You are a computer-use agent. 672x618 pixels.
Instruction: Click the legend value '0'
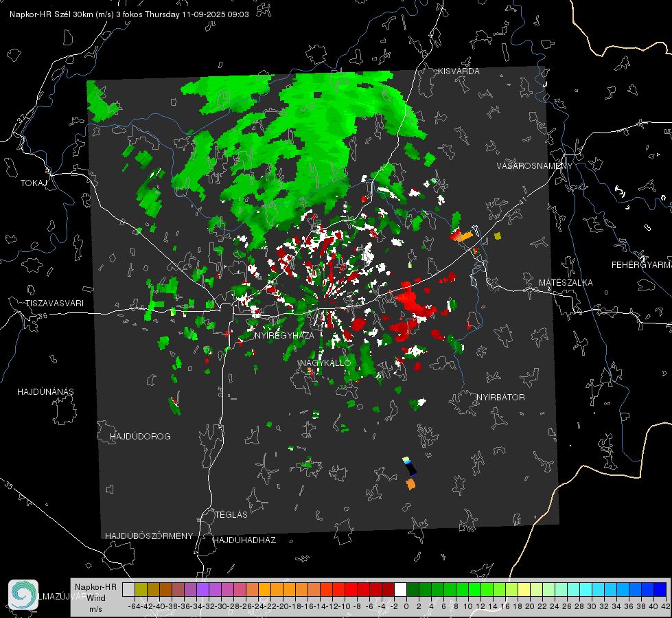[406, 606]
